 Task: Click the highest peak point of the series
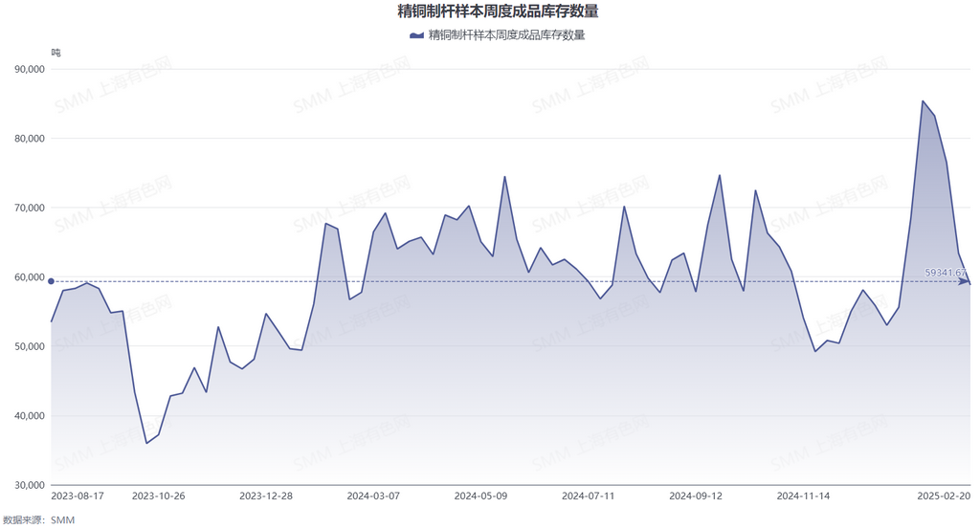tap(923, 100)
